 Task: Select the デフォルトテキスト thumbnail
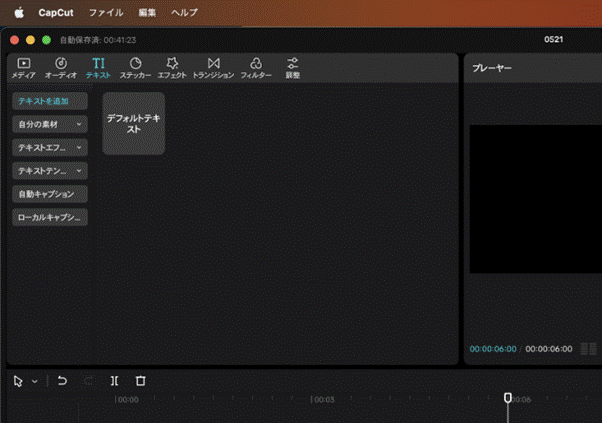click(x=134, y=123)
